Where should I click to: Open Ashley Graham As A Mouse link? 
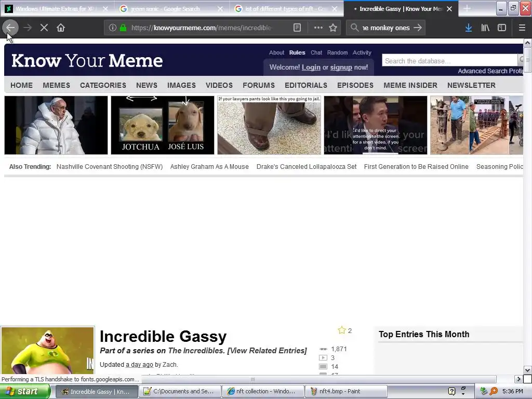click(x=209, y=167)
